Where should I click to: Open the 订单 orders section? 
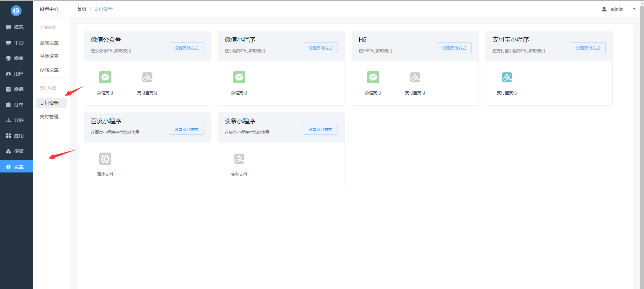[x=16, y=105]
